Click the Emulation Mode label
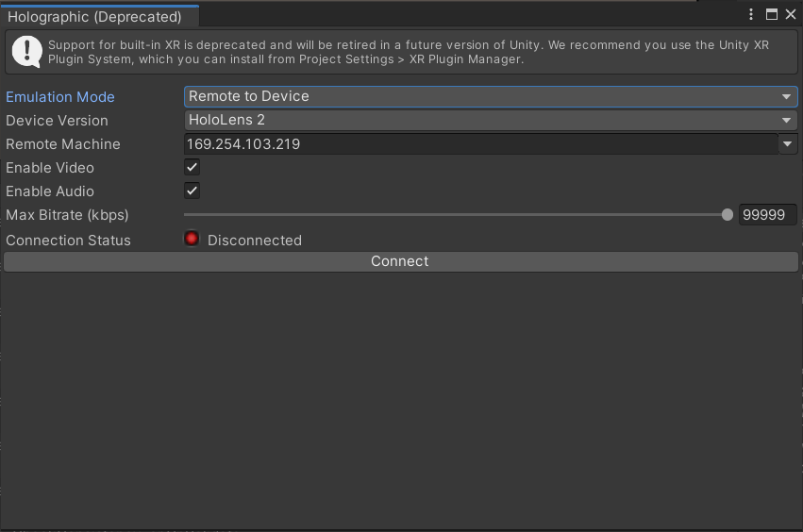This screenshot has height=532, width=803. click(x=60, y=97)
